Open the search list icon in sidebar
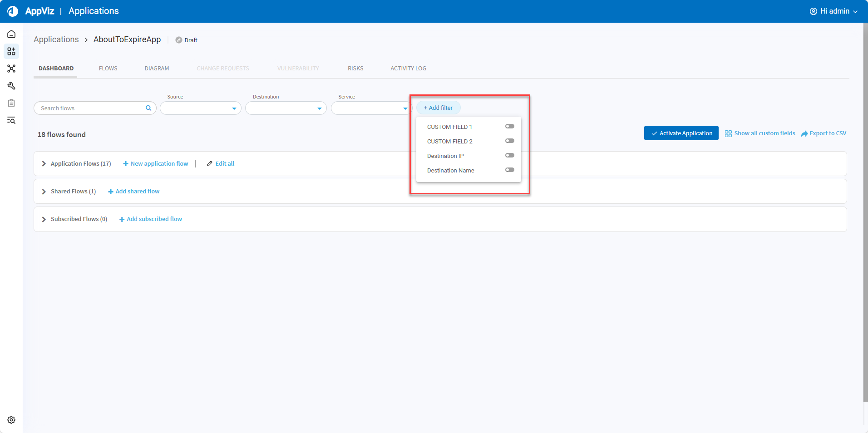 11,120
